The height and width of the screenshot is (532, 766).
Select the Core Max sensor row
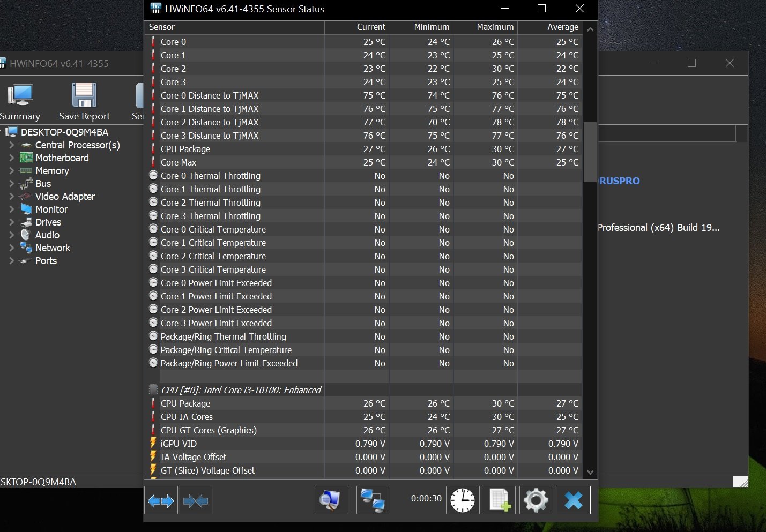coord(363,162)
